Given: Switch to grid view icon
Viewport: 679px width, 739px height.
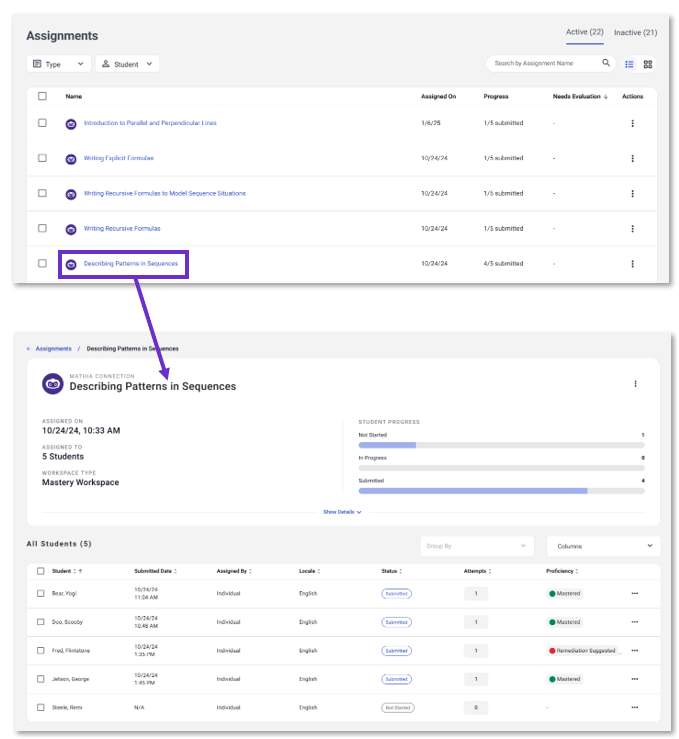Looking at the screenshot, I should pyautogui.click(x=648, y=64).
